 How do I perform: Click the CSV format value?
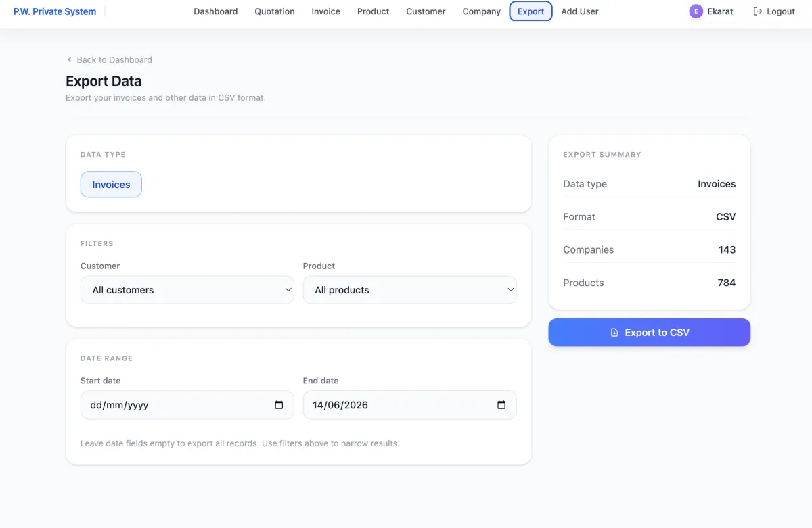(726, 217)
